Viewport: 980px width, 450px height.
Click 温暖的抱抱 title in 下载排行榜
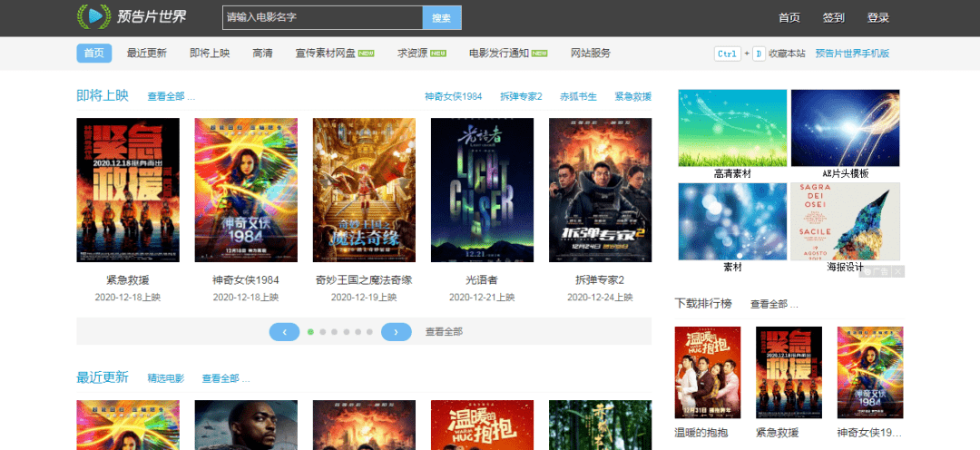pyautogui.click(x=701, y=433)
